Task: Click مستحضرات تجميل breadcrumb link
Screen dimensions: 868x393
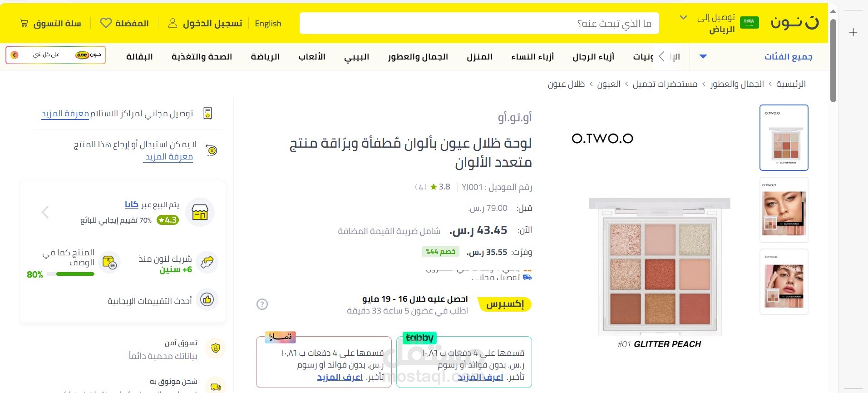Action: [665, 84]
